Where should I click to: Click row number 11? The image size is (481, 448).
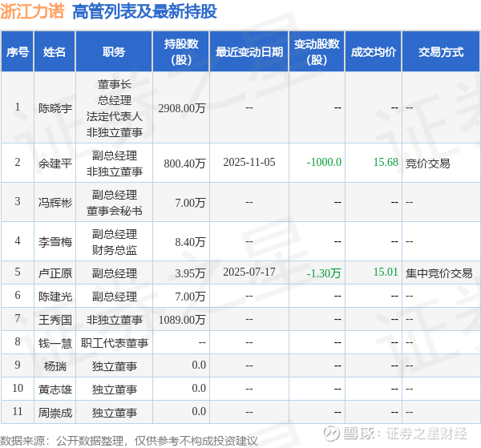coord(18,411)
